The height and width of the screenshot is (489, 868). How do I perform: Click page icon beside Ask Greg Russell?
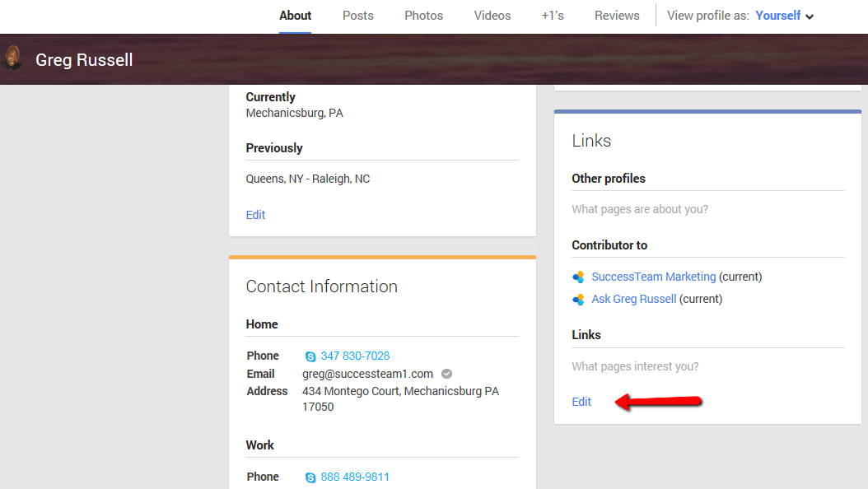(x=578, y=300)
